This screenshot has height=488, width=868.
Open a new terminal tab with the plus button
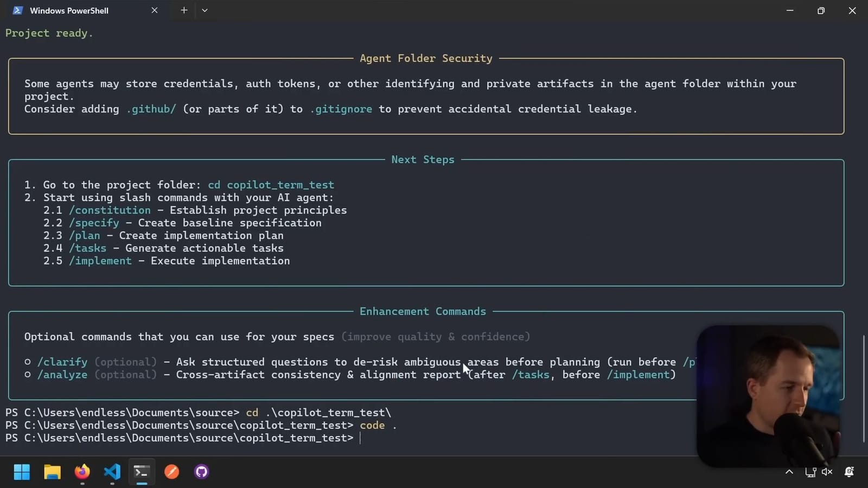point(184,10)
